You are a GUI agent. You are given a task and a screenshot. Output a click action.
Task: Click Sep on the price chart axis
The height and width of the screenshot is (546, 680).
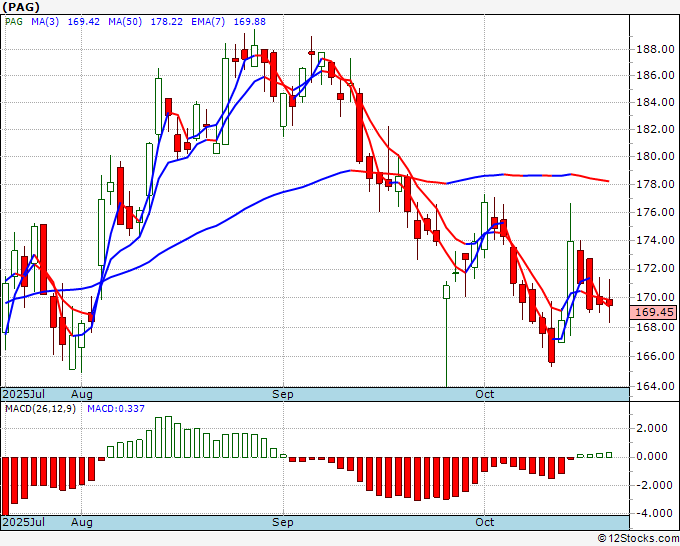pyautogui.click(x=283, y=394)
